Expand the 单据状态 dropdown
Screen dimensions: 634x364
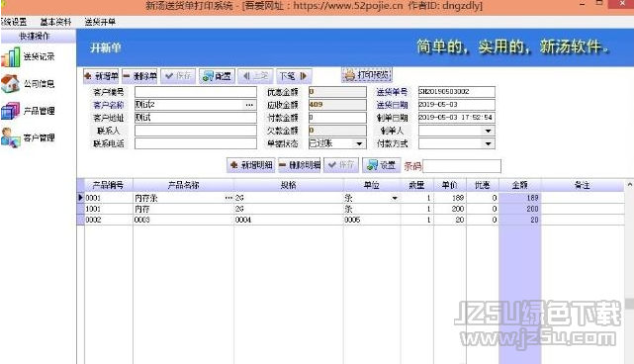click(x=359, y=143)
